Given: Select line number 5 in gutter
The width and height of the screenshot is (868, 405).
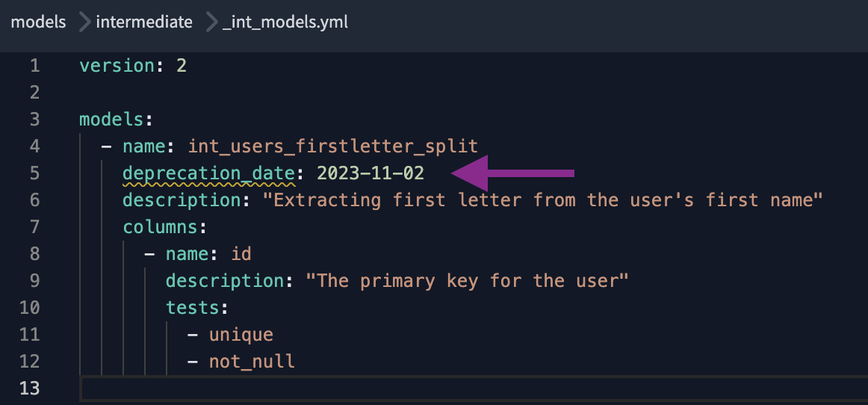Looking at the screenshot, I should tap(35, 173).
